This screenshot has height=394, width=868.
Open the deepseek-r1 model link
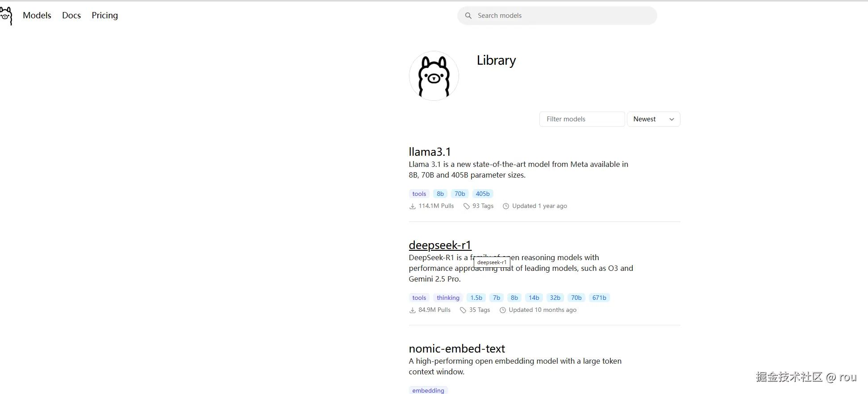point(440,245)
